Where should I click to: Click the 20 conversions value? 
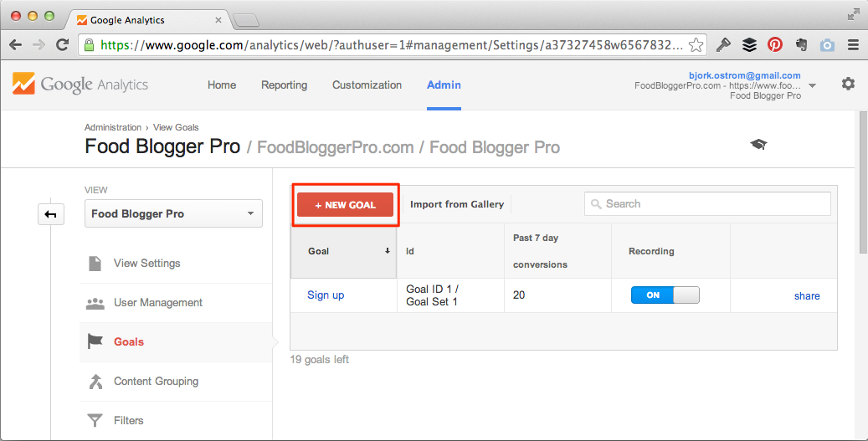(519, 295)
